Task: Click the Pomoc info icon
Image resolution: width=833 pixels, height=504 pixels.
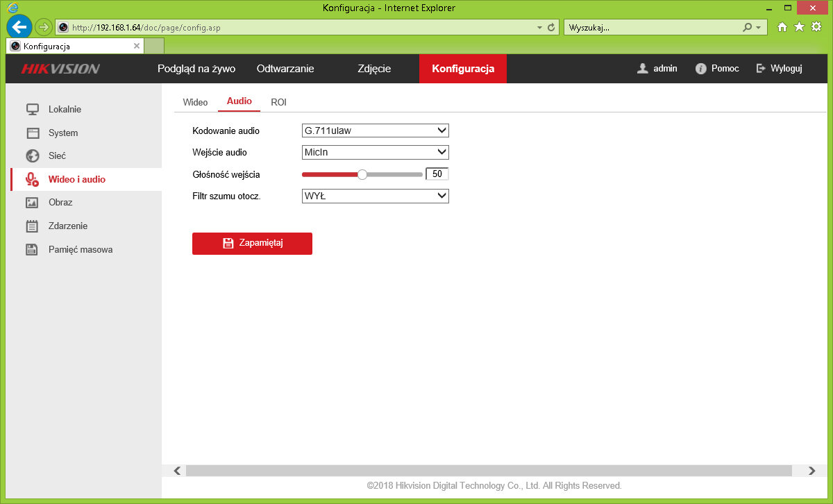Action: [700, 69]
